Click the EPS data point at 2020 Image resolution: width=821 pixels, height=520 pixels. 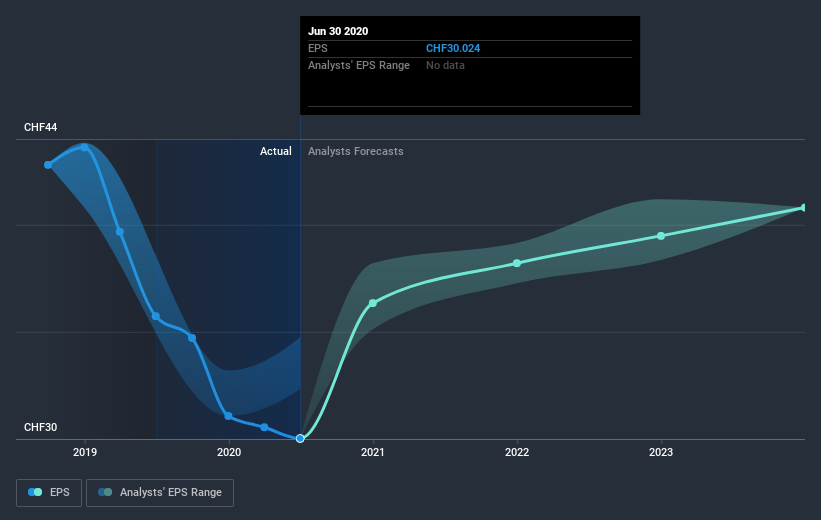[229, 416]
